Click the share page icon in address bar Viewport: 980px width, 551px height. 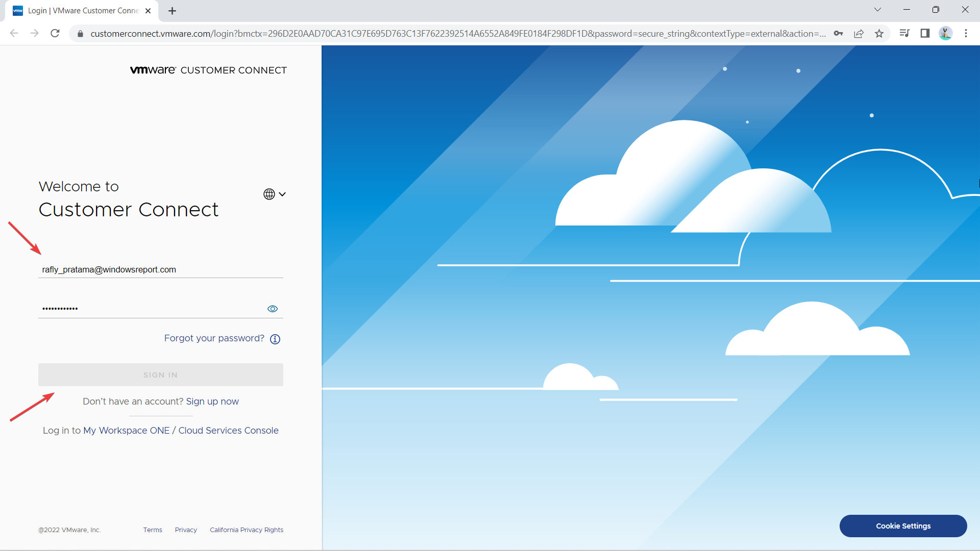859,34
